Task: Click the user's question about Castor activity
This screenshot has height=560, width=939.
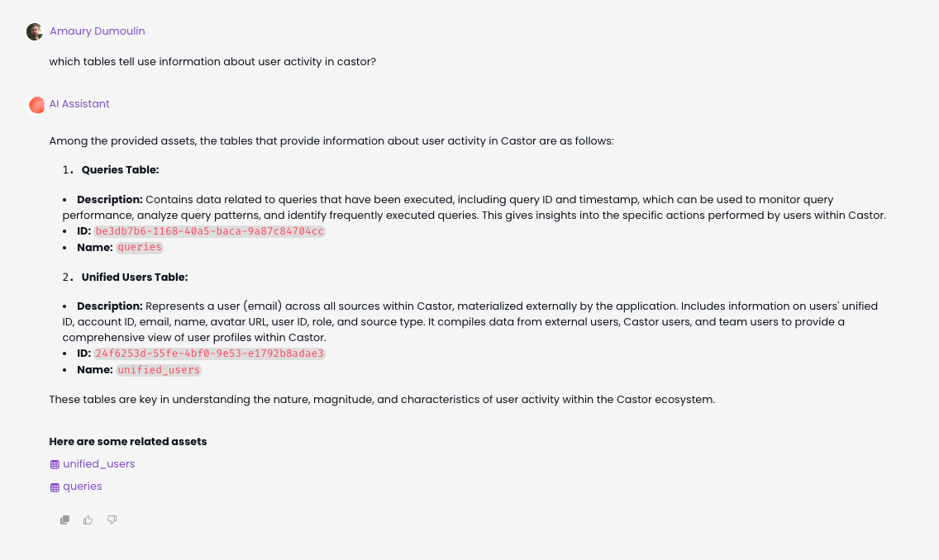Action: click(x=212, y=61)
